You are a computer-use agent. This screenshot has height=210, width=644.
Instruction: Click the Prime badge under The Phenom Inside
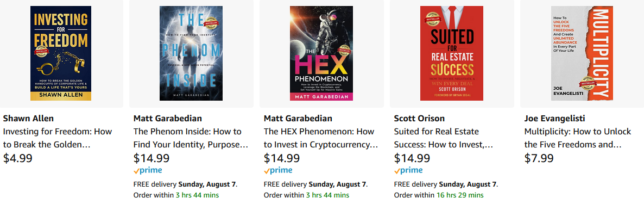click(148, 170)
